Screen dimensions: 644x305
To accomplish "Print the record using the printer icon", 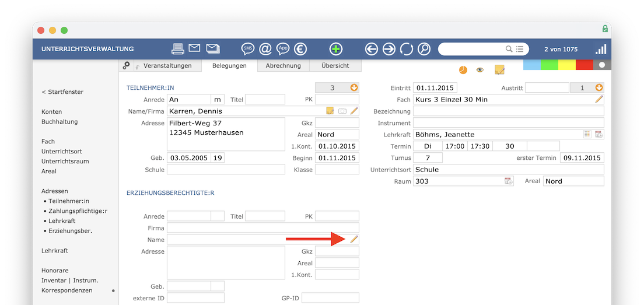I will tap(177, 49).
